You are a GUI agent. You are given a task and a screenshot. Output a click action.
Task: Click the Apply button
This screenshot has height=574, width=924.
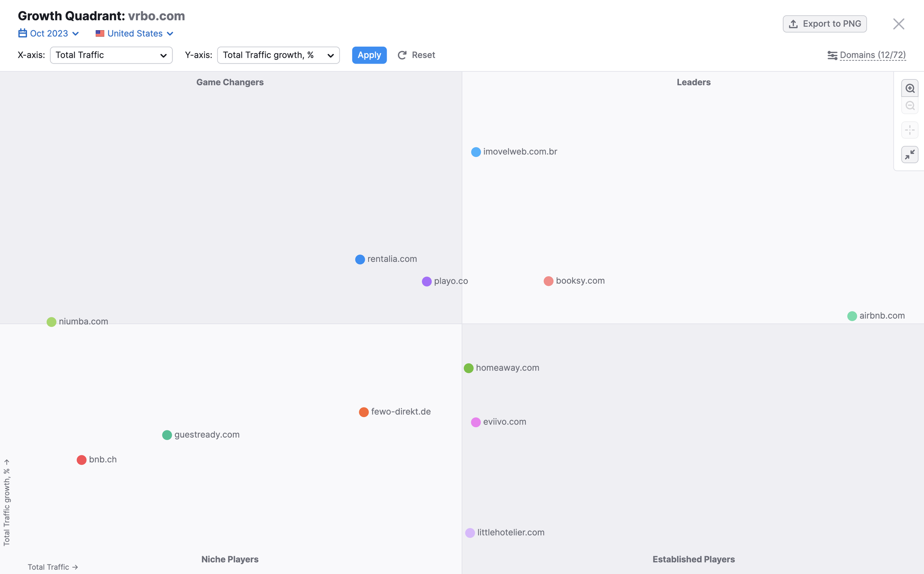click(x=369, y=55)
